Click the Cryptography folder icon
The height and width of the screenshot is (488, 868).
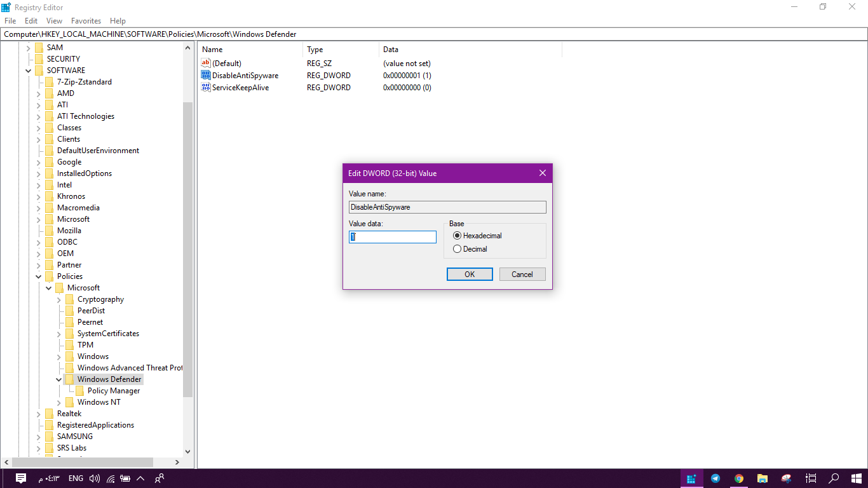click(69, 299)
